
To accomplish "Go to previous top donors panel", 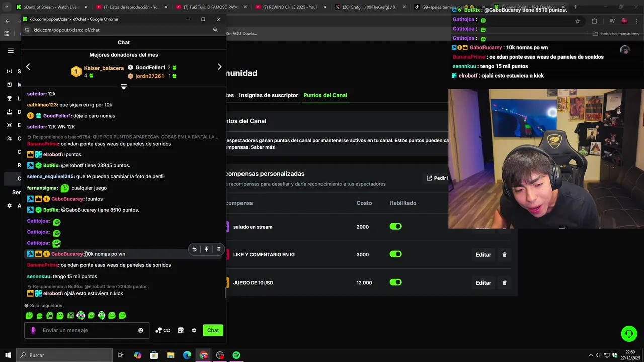I will click(28, 67).
